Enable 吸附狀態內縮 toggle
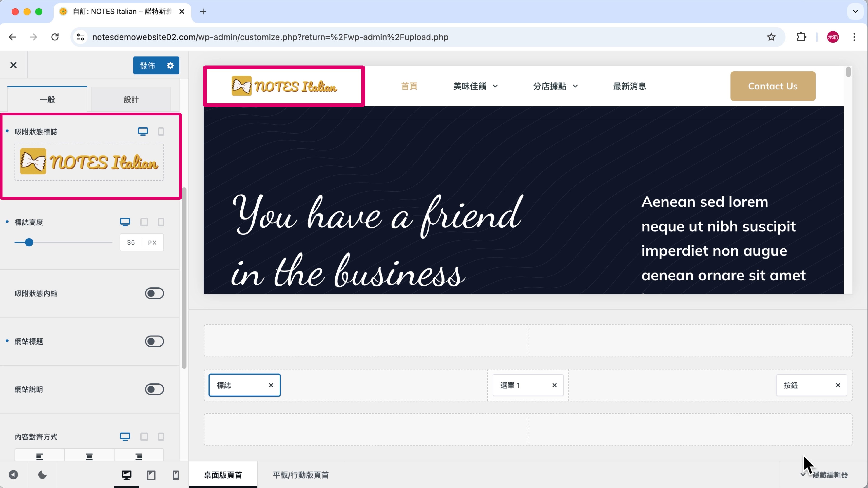This screenshot has width=868, height=488. coord(154,293)
